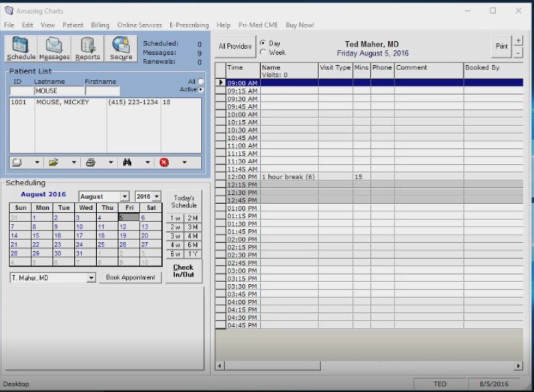This screenshot has width=534, height=392.
Task: Click the All Providers button
Action: [235, 47]
